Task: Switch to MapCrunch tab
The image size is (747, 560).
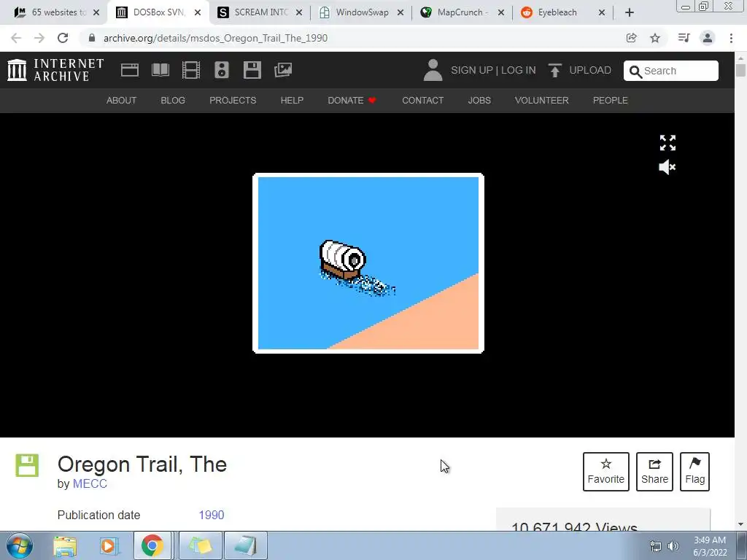Action: click(462, 12)
